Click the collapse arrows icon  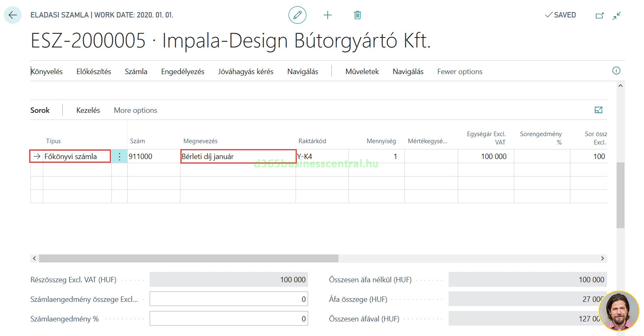click(x=617, y=15)
